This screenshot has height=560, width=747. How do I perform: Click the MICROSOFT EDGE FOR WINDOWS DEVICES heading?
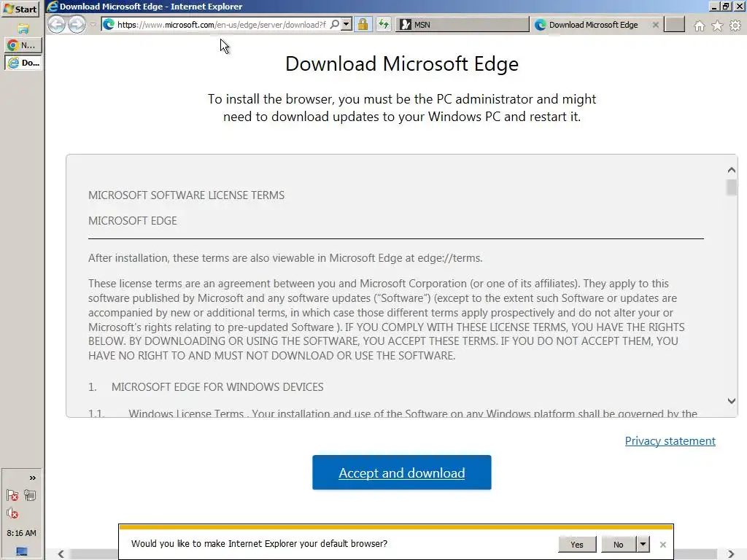[217, 386]
